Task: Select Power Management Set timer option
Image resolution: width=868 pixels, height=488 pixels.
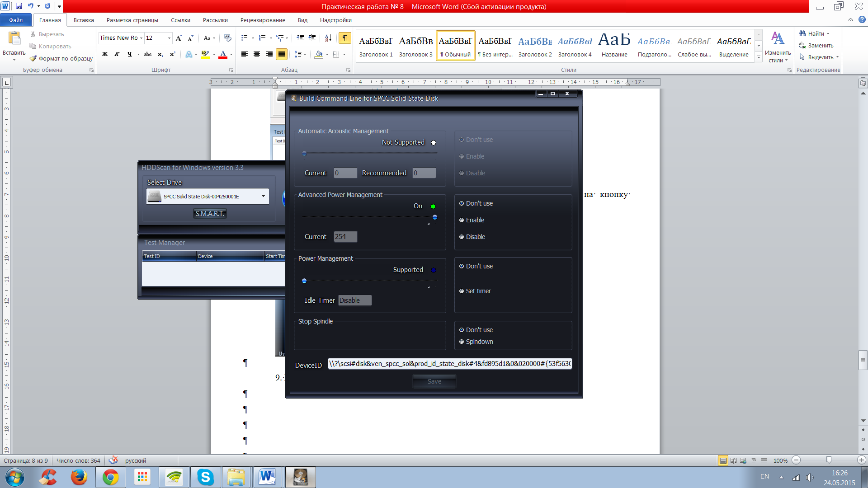Action: (475, 291)
